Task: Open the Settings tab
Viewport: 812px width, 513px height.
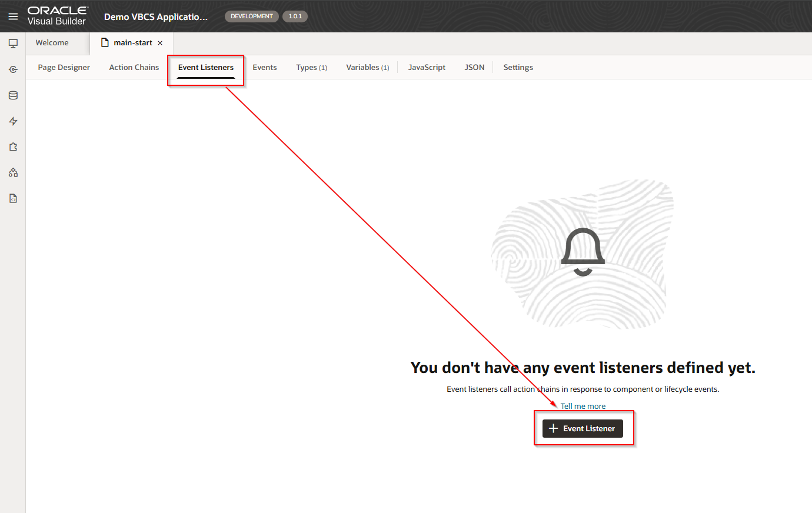Action: click(x=518, y=68)
